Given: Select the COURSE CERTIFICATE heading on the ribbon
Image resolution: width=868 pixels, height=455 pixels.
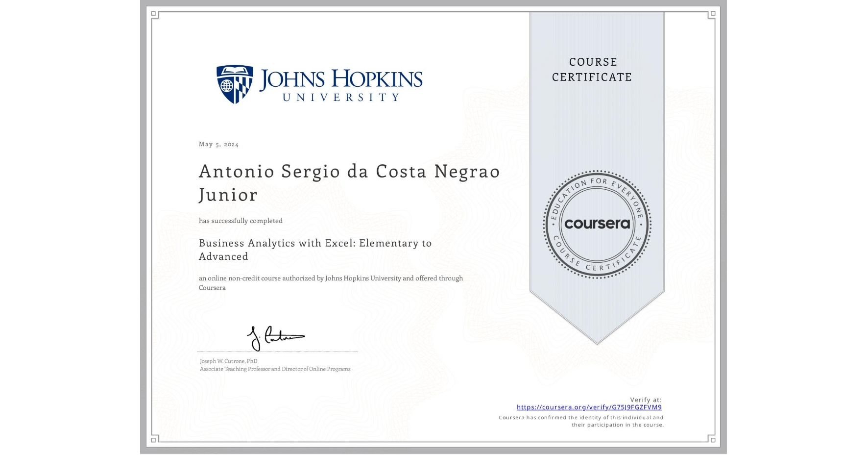Looking at the screenshot, I should tap(591, 70).
